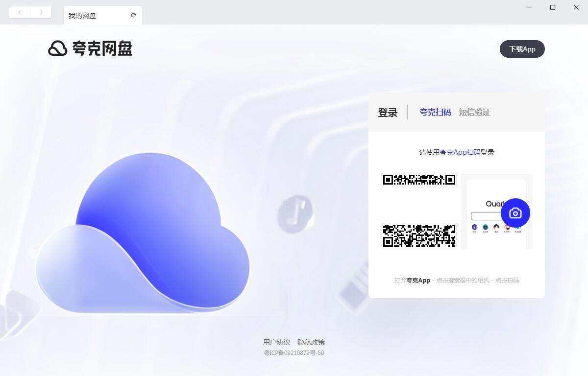Reload the page using the refresh icon

[x=133, y=15]
